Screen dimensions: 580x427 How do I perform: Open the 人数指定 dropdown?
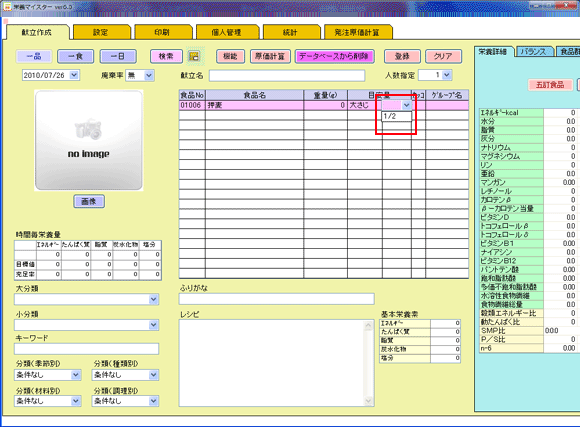447,75
